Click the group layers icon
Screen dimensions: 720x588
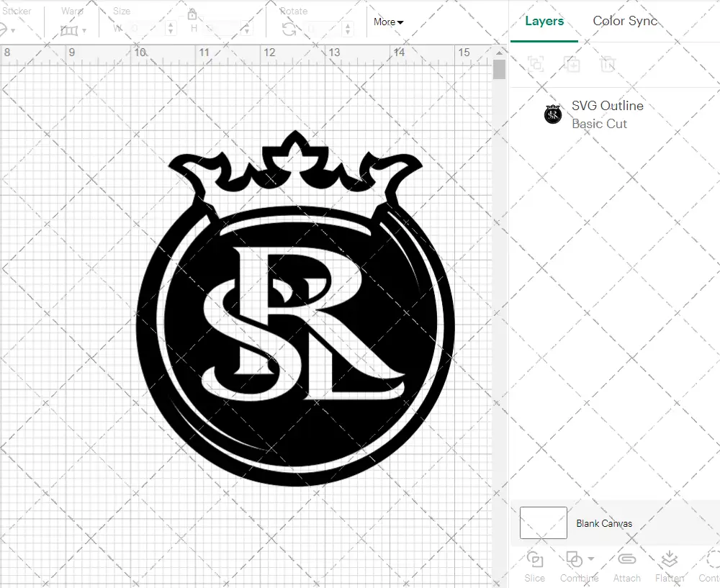[535, 64]
